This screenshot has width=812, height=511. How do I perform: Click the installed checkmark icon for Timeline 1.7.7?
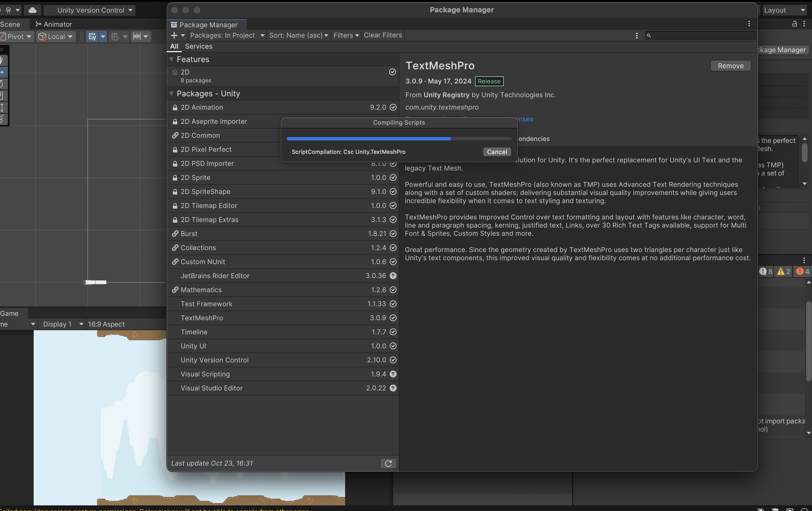click(393, 332)
